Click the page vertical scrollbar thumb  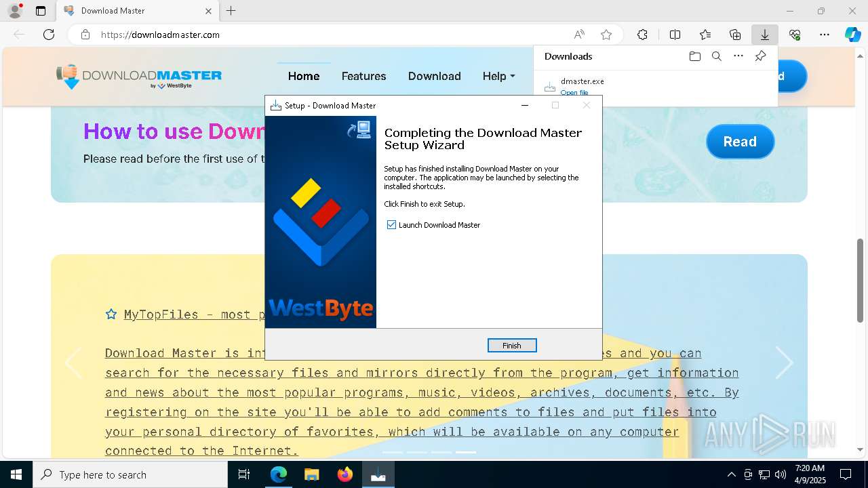pyautogui.click(x=861, y=280)
